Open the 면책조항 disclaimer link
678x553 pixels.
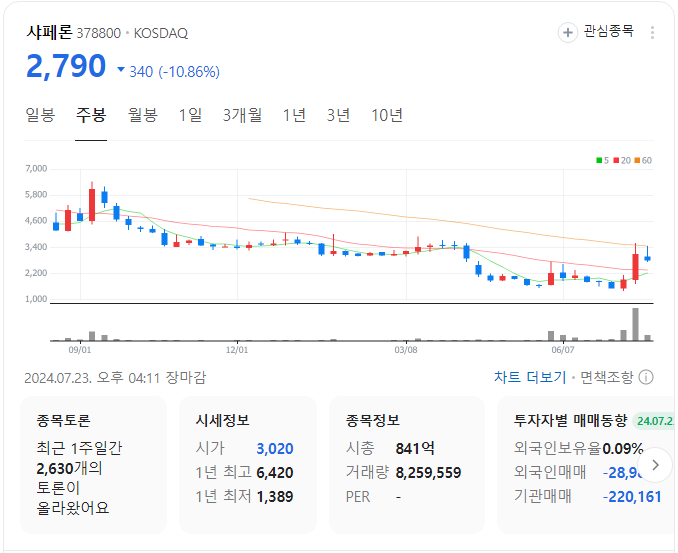pyautogui.click(x=606, y=377)
